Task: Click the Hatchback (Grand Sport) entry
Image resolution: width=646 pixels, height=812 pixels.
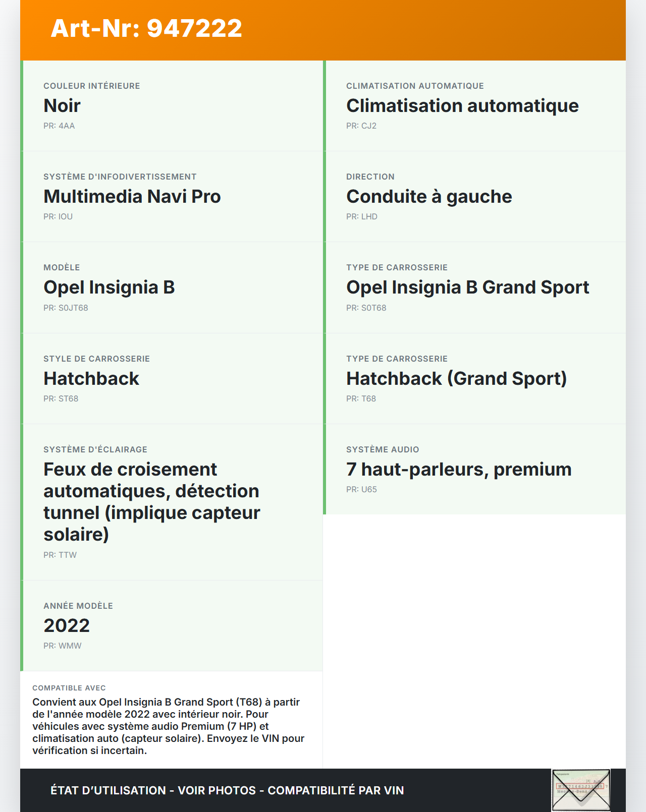Action: [x=456, y=379]
